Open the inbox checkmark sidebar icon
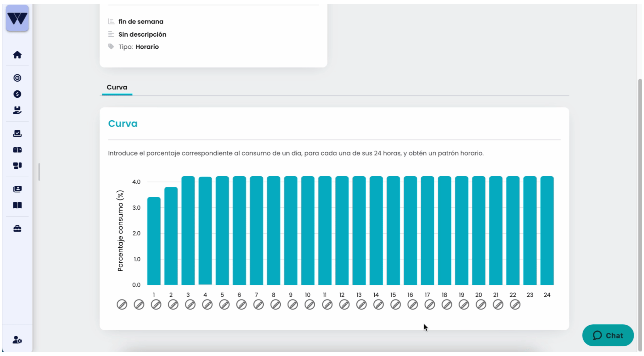The width and height of the screenshot is (644, 356). (x=17, y=133)
